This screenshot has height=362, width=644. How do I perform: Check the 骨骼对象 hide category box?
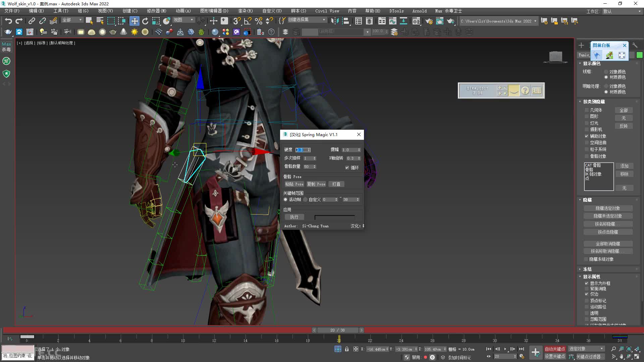pos(587,156)
